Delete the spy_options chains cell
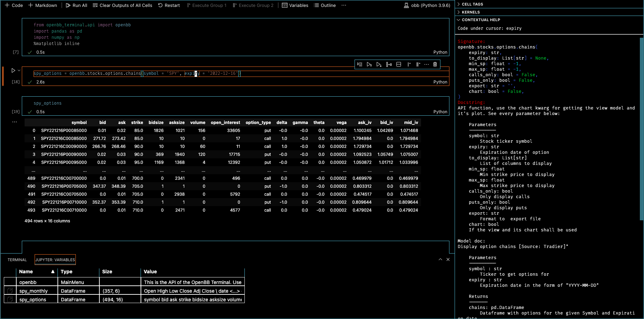The width and height of the screenshot is (644, 319). click(x=435, y=64)
